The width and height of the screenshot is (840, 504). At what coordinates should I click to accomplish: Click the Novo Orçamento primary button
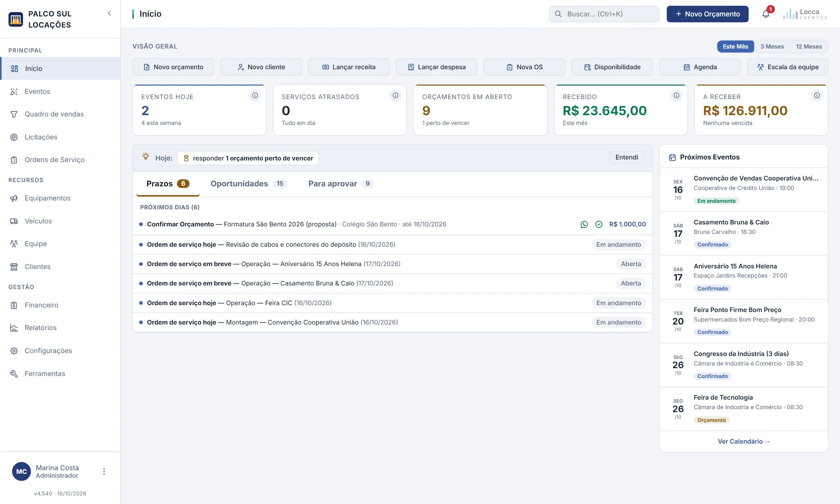point(707,14)
